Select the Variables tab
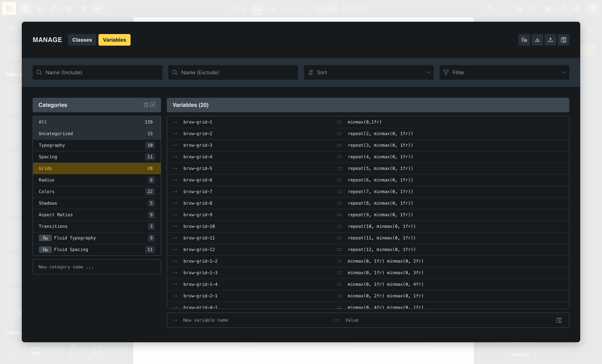The image size is (602, 364). [114, 40]
